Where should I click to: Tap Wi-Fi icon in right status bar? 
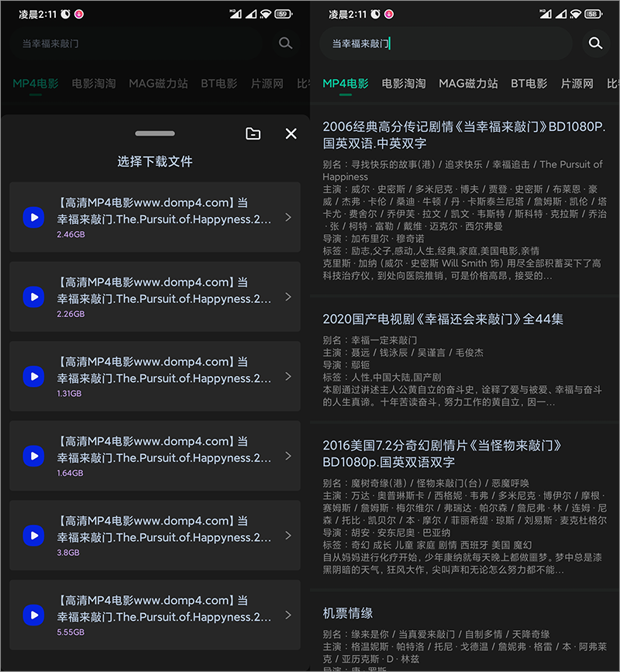576,14
